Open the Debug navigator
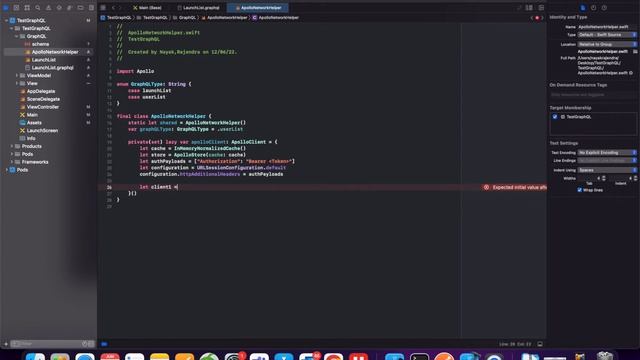Screen dimensions: 640x360 (69, 8)
